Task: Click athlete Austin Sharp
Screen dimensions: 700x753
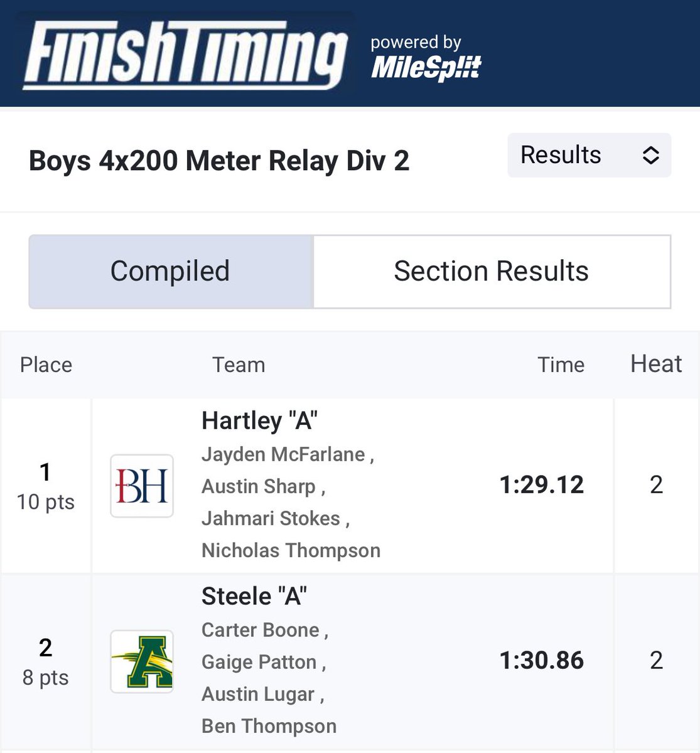Action: (259, 486)
